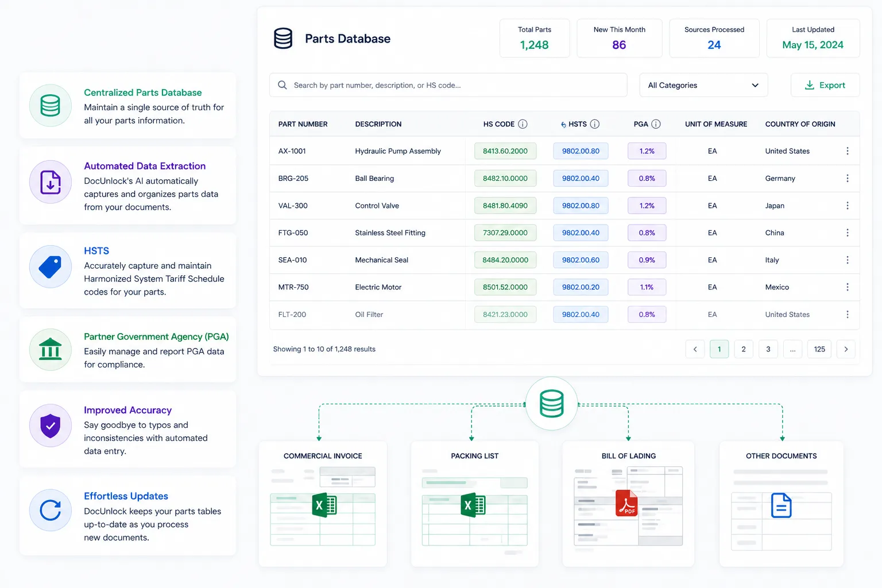Click Excel icon on Packing List card
This screenshot has width=882, height=588.
coord(474,505)
